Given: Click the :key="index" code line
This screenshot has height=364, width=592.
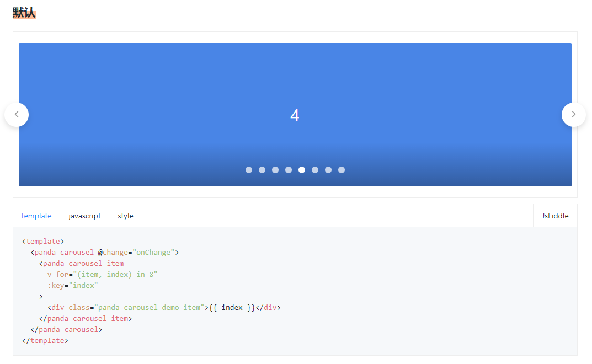Looking at the screenshot, I should pos(72,286).
